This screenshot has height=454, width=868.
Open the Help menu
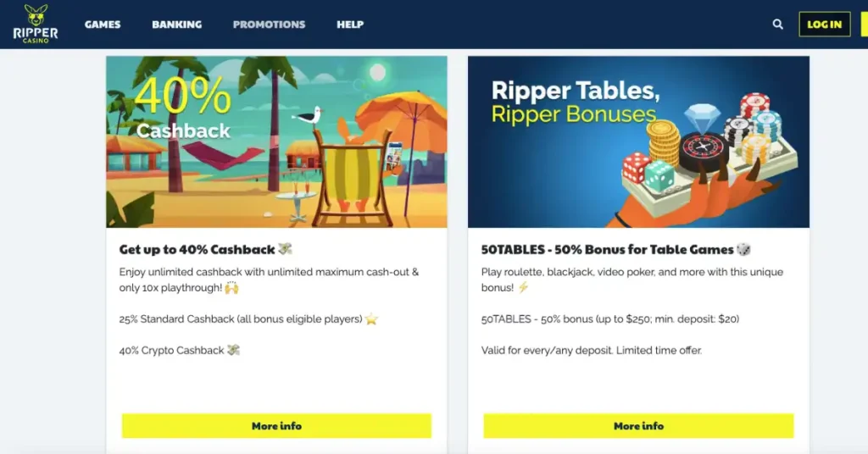[x=350, y=25]
